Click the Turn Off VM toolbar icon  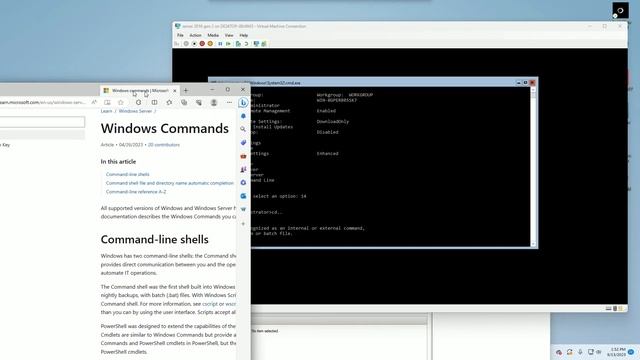tap(194, 44)
